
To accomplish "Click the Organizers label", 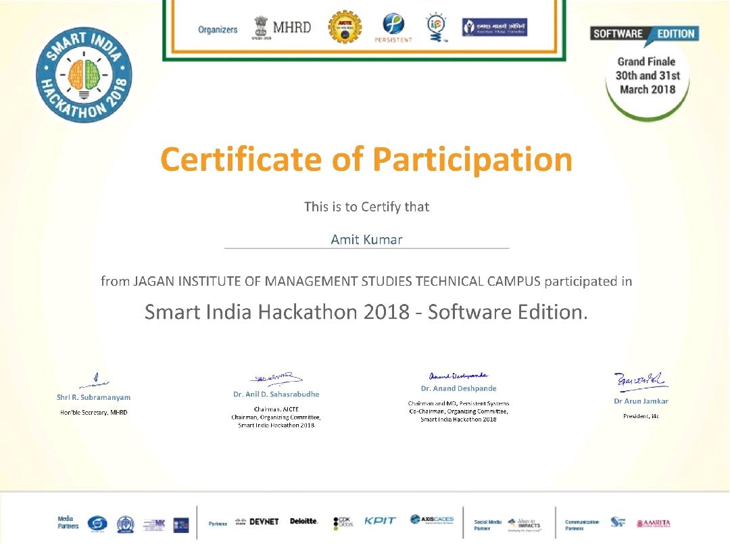I will coord(218,29).
